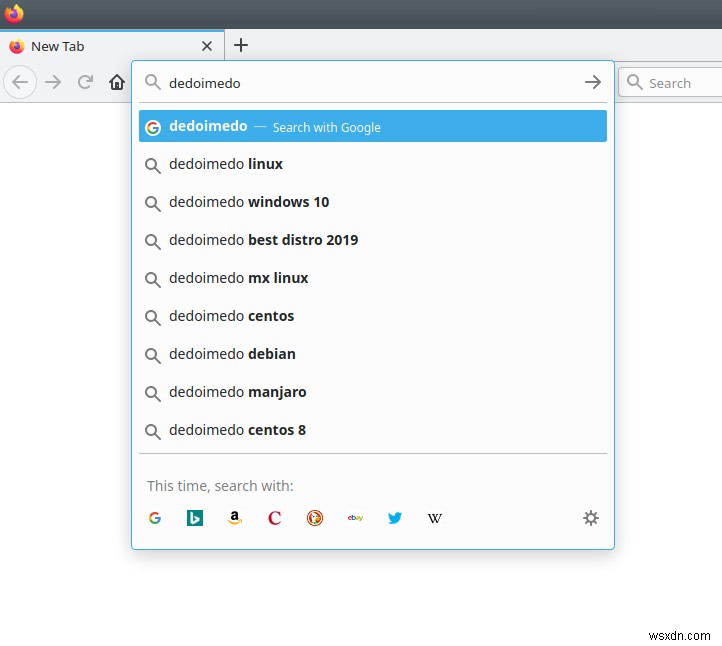Click magnifier icon in the Search box
This screenshot has height=646, width=722.
coord(635,82)
